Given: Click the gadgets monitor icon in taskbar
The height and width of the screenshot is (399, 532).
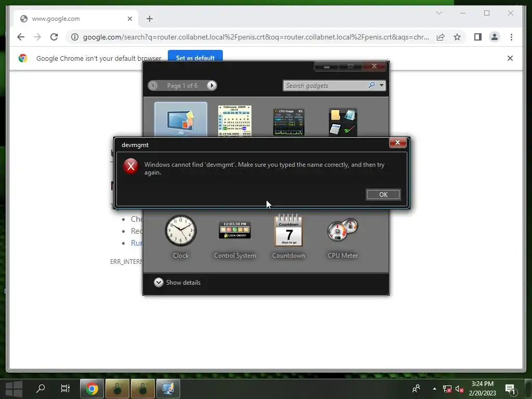Looking at the screenshot, I should tap(168, 389).
